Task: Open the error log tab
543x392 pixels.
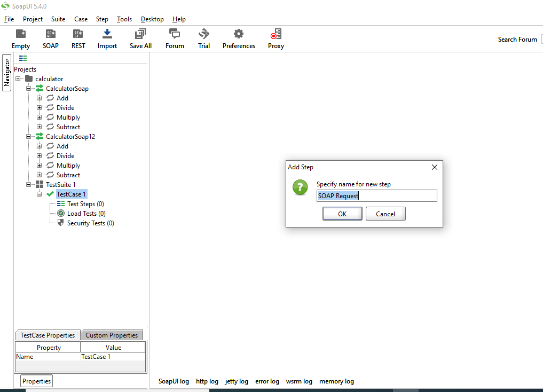Action: (267, 381)
